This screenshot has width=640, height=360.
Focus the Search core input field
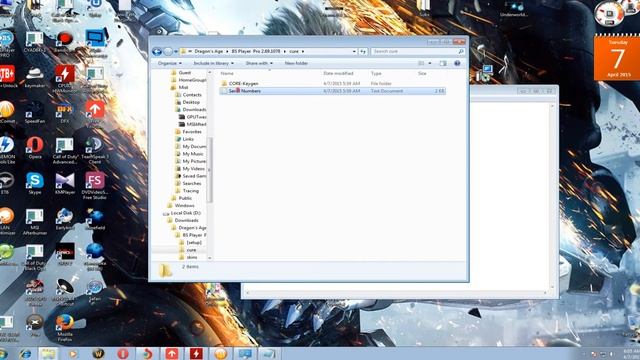(x=414, y=51)
